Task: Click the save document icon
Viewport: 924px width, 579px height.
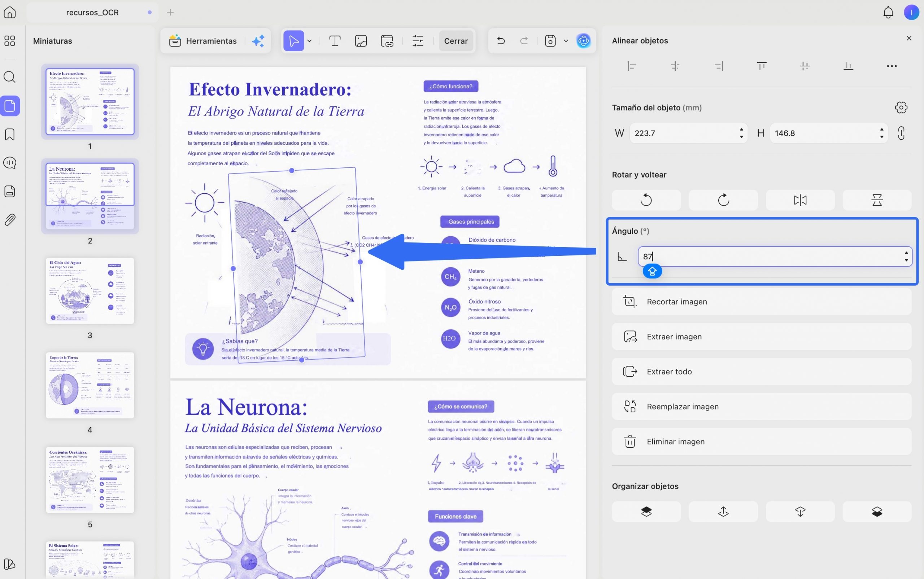Action: [550, 41]
